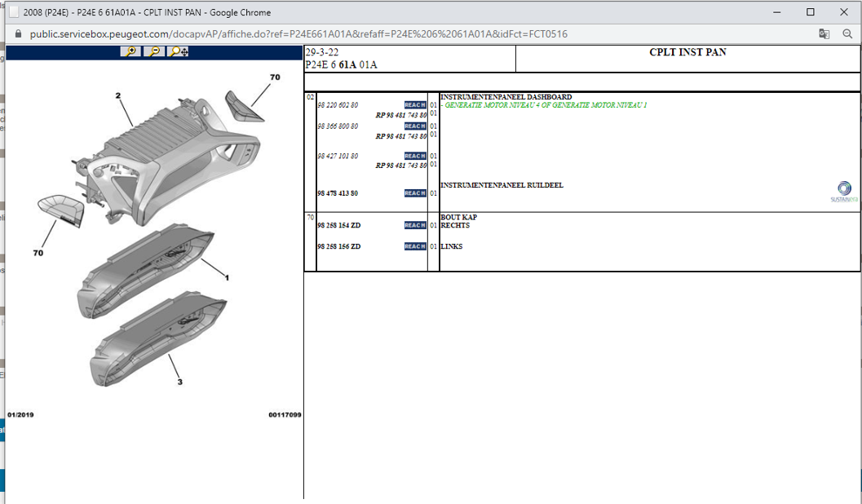Click REACH badge for 98 258 154 ZD
Viewport: 862px width, 504px height.
point(415,225)
